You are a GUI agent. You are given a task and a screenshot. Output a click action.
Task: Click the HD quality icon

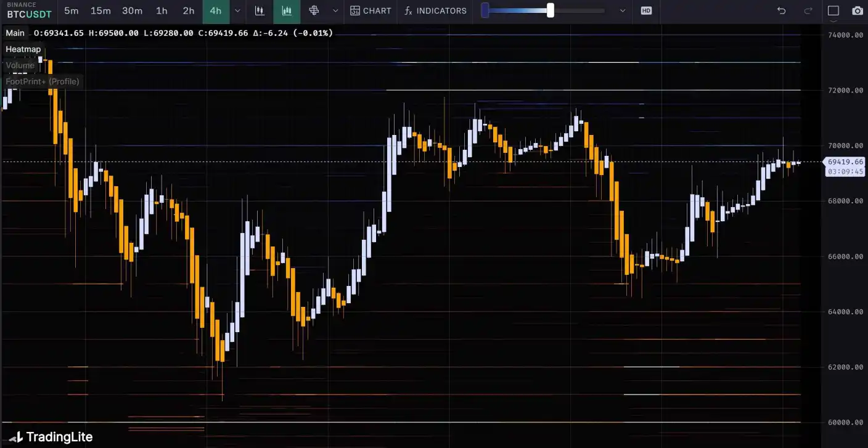pyautogui.click(x=646, y=10)
